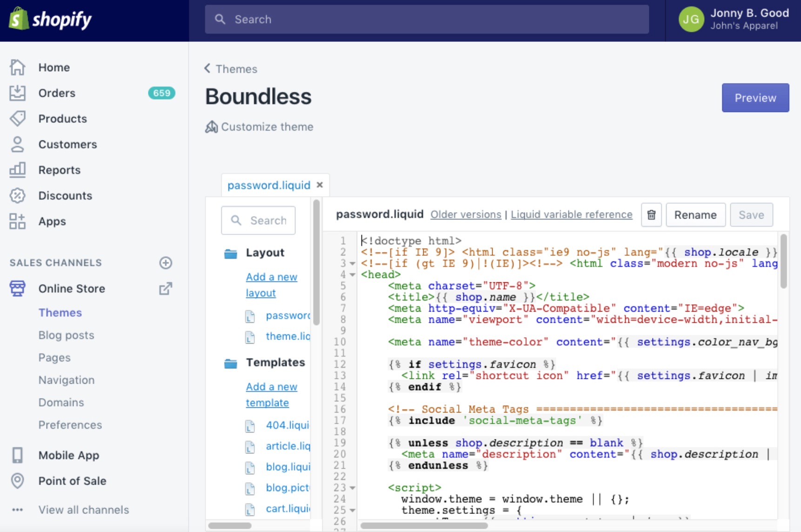
Task: Open Themes in Online Store submenu
Action: [60, 313]
